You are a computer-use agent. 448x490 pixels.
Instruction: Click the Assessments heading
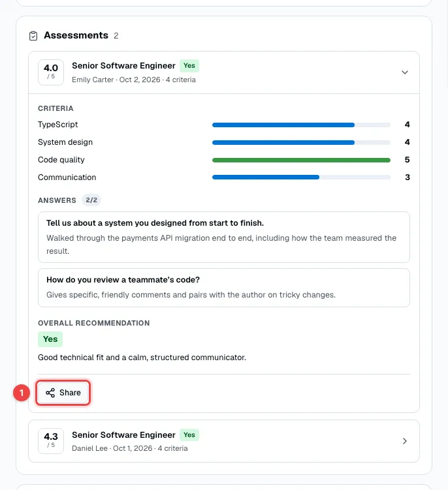(76, 35)
